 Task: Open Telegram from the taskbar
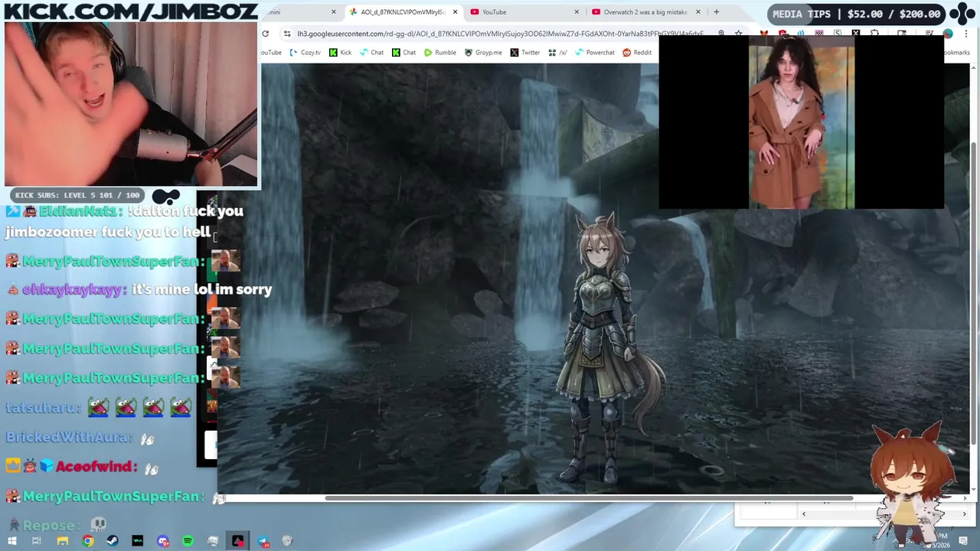pyautogui.click(x=263, y=541)
